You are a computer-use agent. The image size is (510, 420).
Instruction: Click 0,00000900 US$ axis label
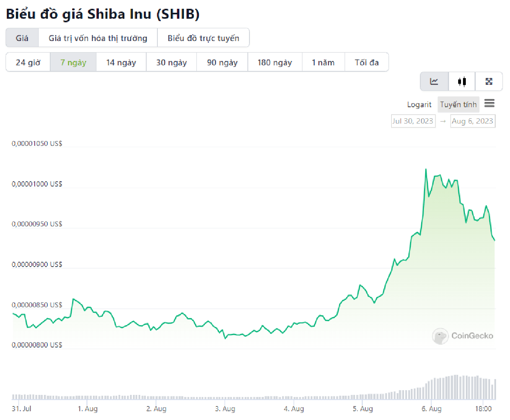pos(37,265)
